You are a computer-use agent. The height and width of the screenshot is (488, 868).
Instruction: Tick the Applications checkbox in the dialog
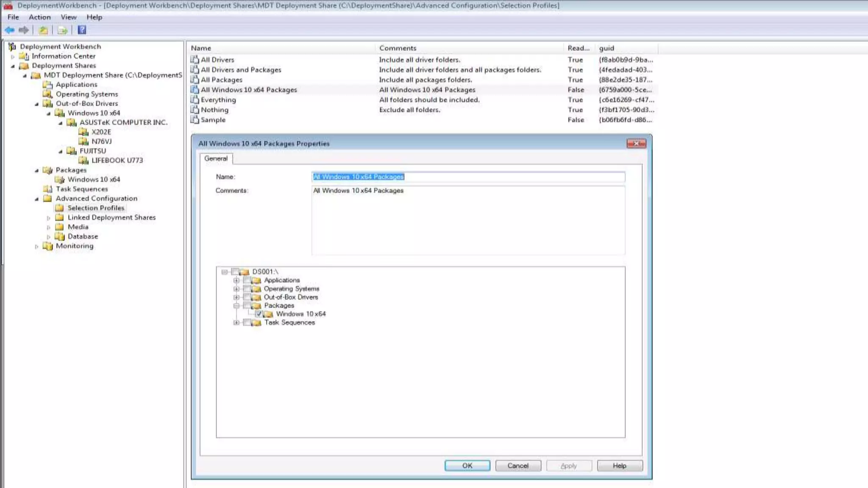click(x=247, y=280)
